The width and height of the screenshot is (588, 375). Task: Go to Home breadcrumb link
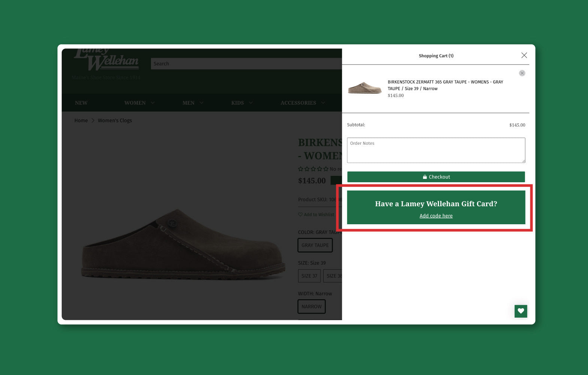81,120
